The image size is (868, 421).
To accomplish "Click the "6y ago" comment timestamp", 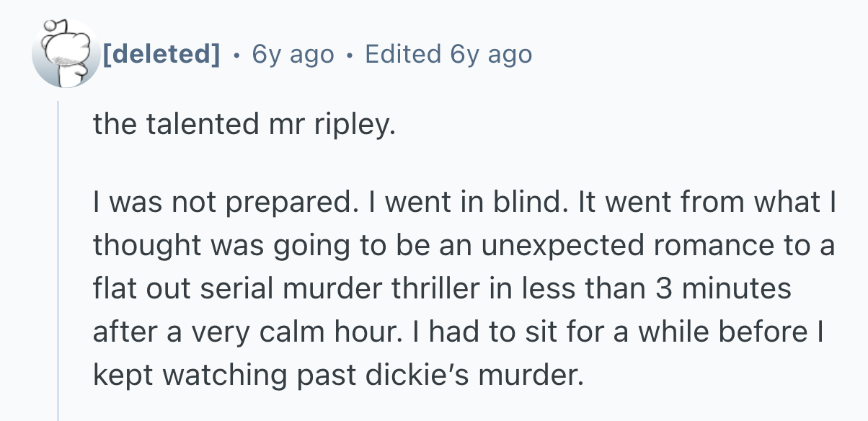I will [293, 54].
